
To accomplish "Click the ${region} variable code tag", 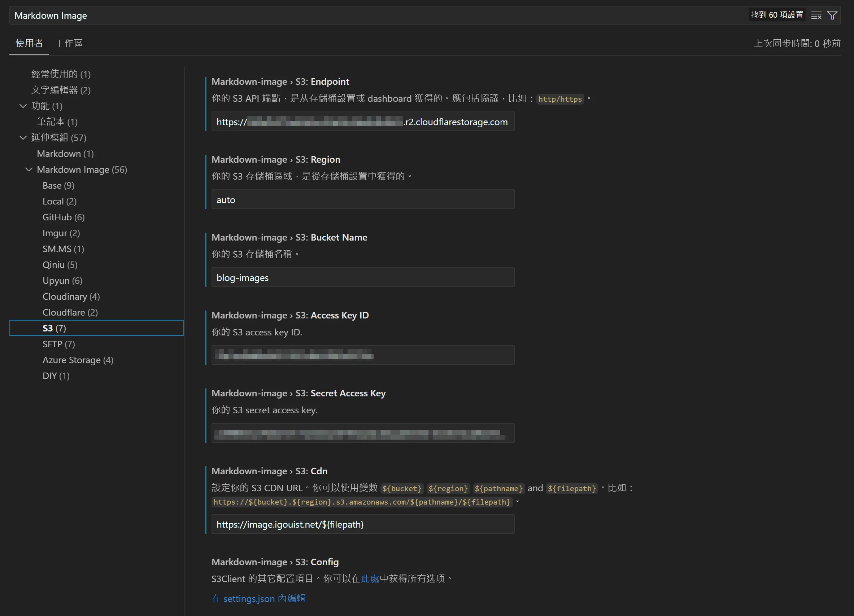I will pyautogui.click(x=448, y=488).
